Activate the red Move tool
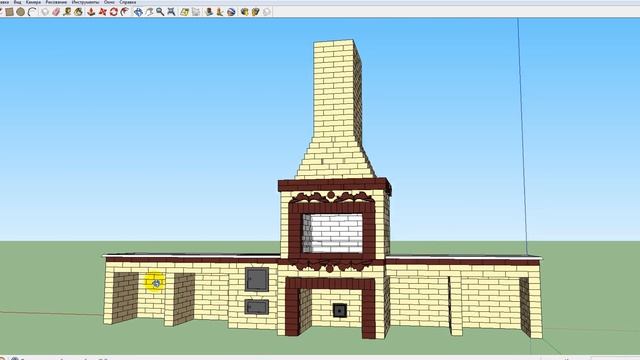This screenshot has width=640, height=360. pyautogui.click(x=102, y=12)
